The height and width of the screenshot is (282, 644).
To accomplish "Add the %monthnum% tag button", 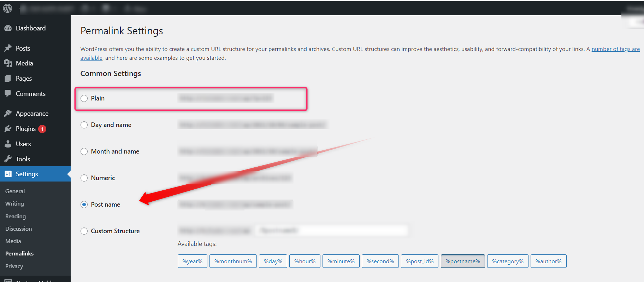I will [233, 261].
